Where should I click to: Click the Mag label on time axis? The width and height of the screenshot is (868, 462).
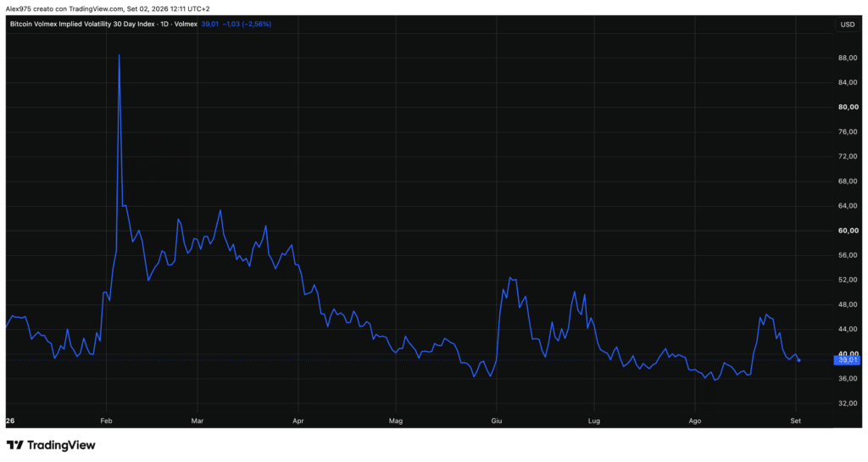point(396,421)
